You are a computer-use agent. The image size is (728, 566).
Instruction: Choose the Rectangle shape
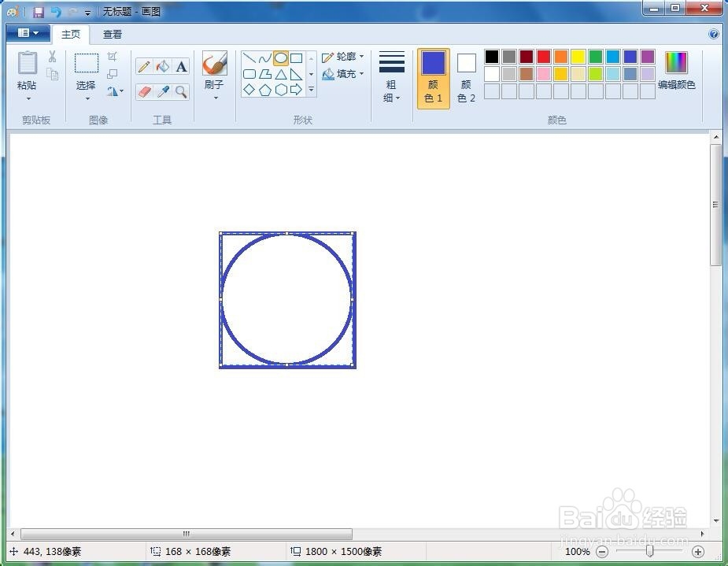point(296,58)
